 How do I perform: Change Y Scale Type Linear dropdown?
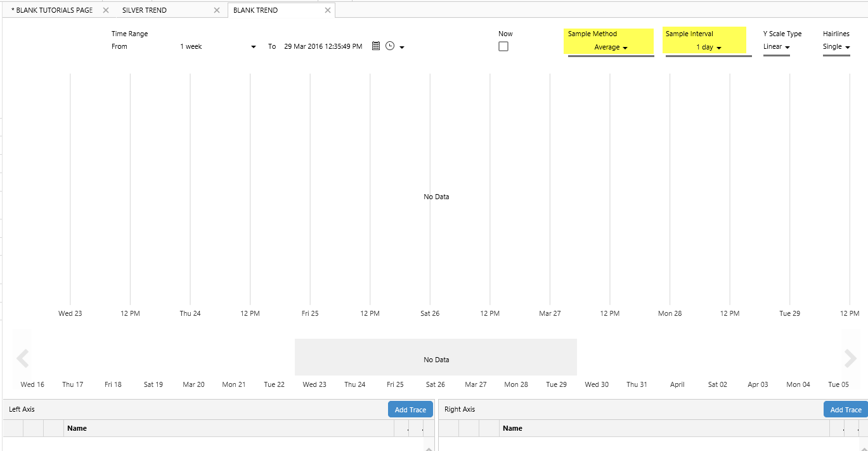coord(776,47)
